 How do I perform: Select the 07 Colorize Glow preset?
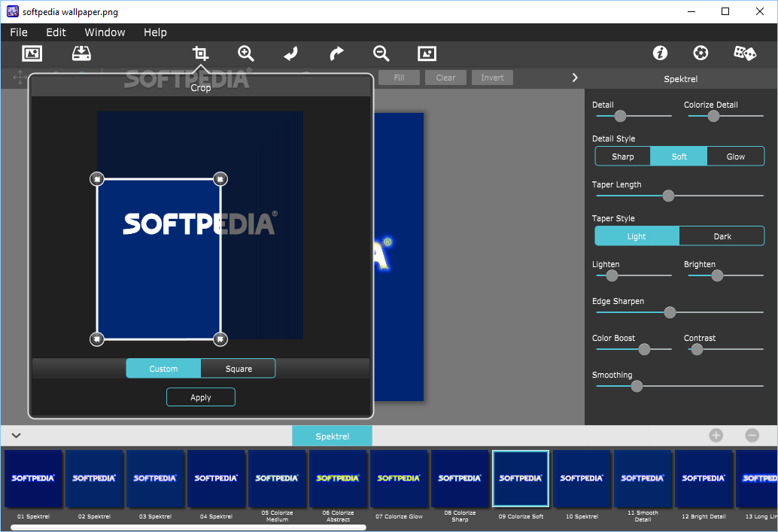tap(399, 479)
